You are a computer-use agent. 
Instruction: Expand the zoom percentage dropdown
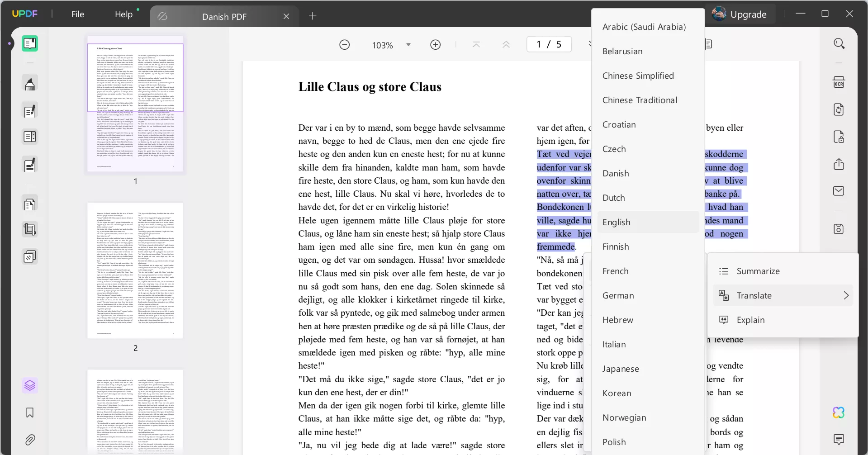point(408,45)
